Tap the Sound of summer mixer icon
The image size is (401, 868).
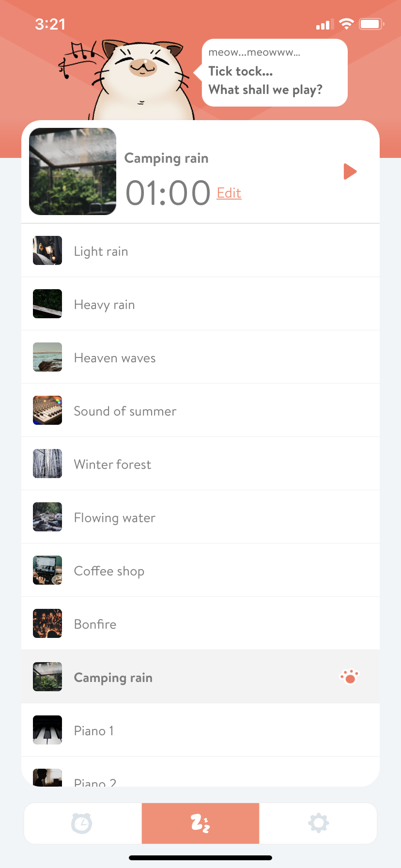47,410
